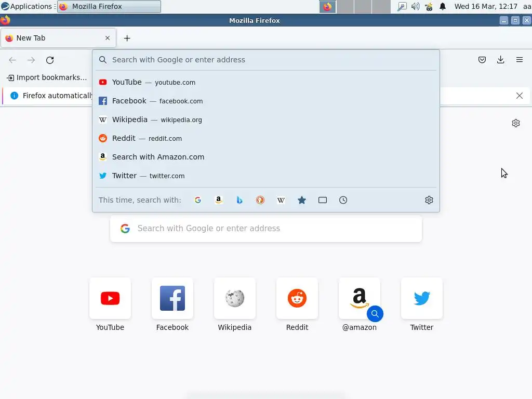Close the New Tab tab

coord(108,38)
